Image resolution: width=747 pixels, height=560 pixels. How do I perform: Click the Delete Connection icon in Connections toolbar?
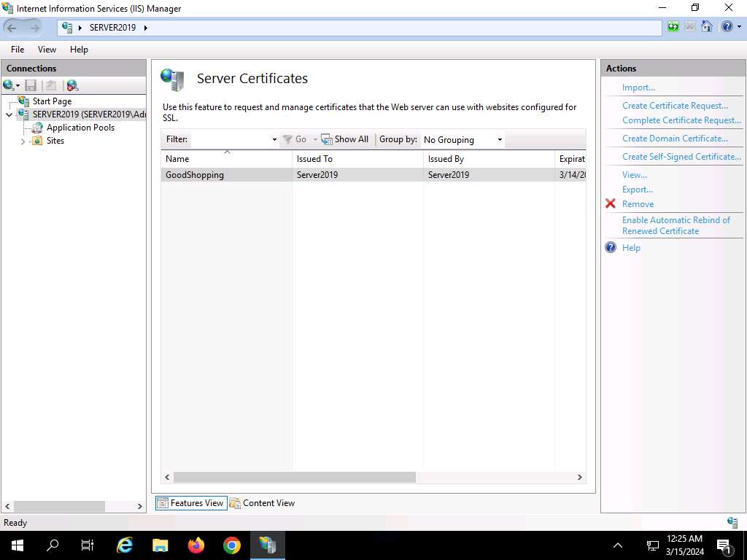pyautogui.click(x=71, y=85)
